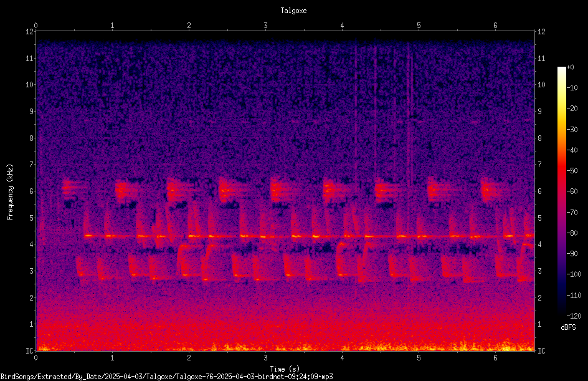Click the +0 label on color scale
Screen dimensions: 588x381
coord(571,67)
